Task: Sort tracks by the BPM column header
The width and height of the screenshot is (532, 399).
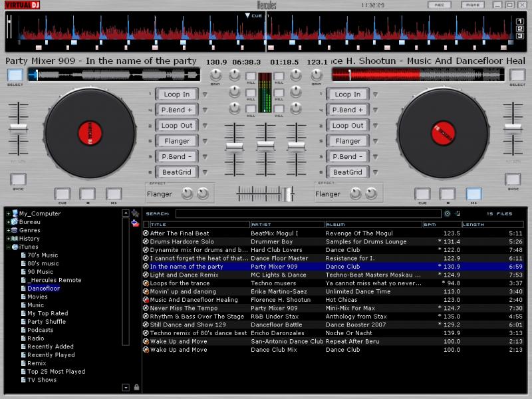Action: 442,225
